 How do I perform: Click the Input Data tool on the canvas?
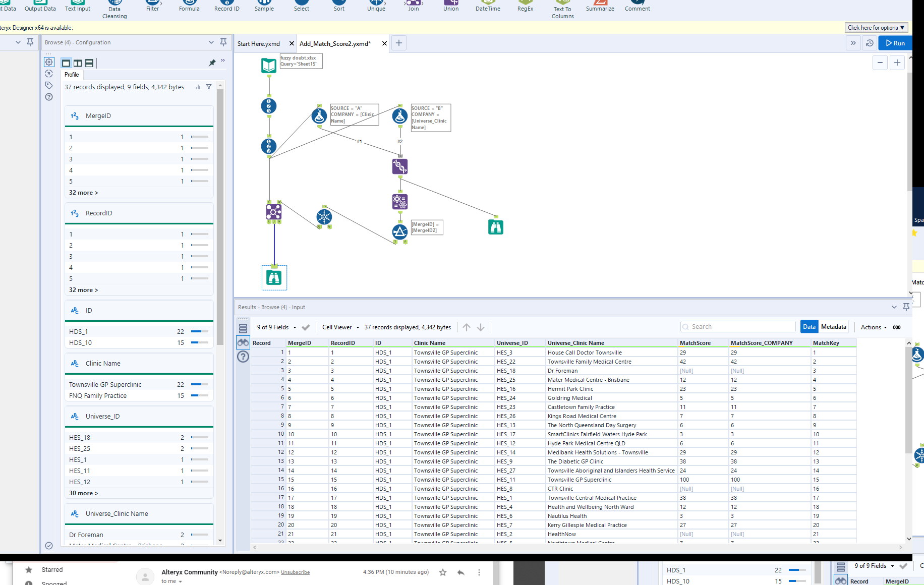(x=269, y=65)
